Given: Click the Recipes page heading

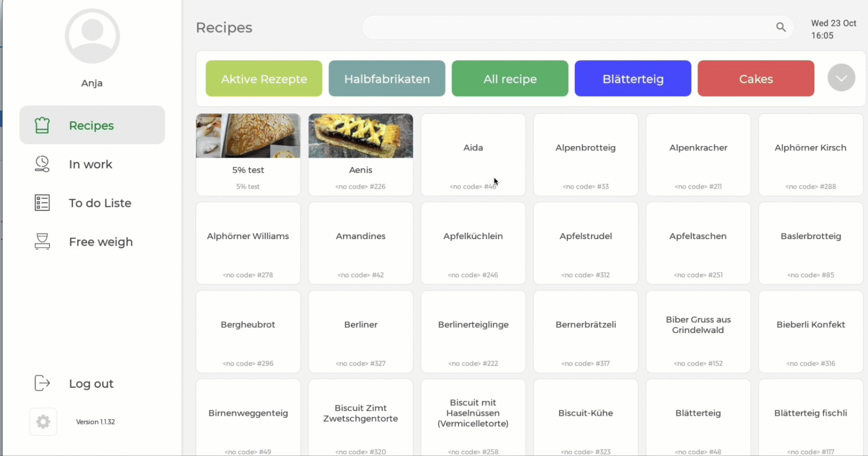Looking at the screenshot, I should (224, 28).
